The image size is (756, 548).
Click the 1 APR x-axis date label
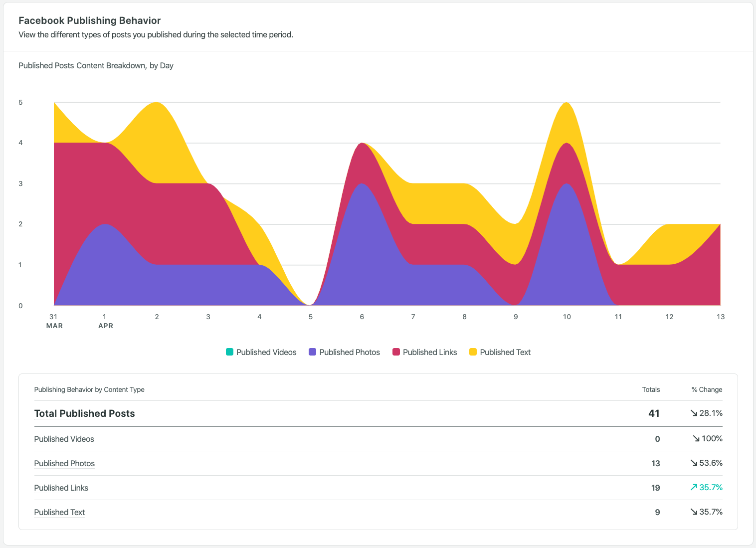105,321
